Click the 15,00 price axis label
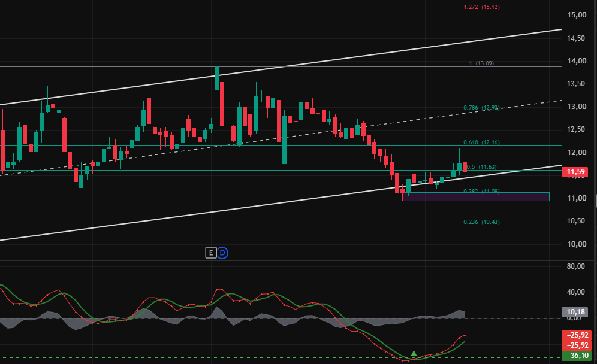The image size is (597, 364). coord(577,15)
